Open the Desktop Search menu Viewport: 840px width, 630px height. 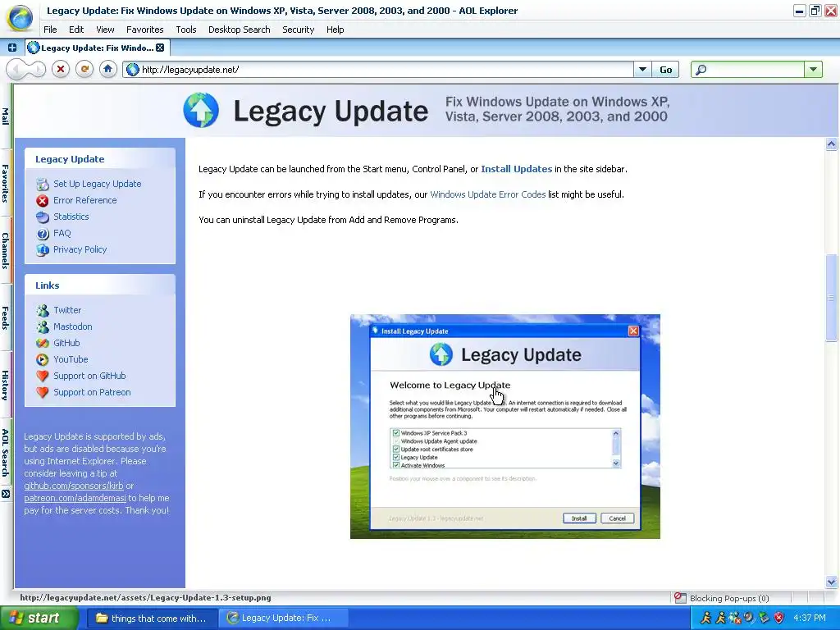(239, 30)
